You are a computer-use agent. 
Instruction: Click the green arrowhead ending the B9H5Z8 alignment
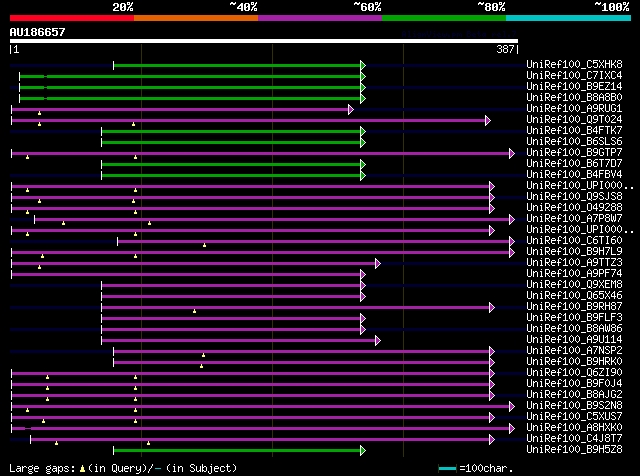click(363, 451)
